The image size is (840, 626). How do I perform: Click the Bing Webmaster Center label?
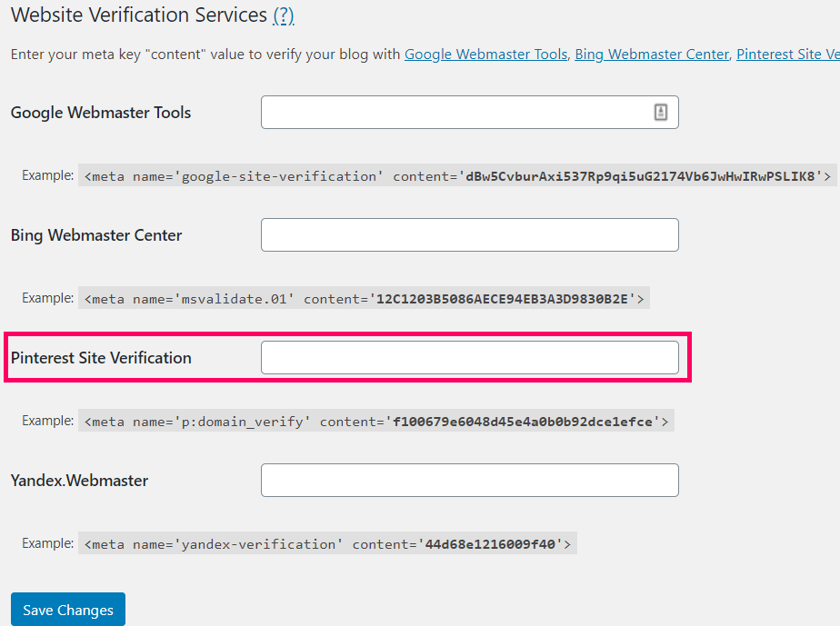pos(96,235)
